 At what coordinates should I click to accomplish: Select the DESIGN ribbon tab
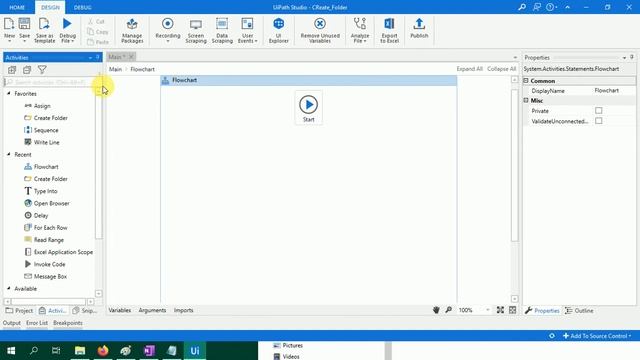(x=50, y=7)
